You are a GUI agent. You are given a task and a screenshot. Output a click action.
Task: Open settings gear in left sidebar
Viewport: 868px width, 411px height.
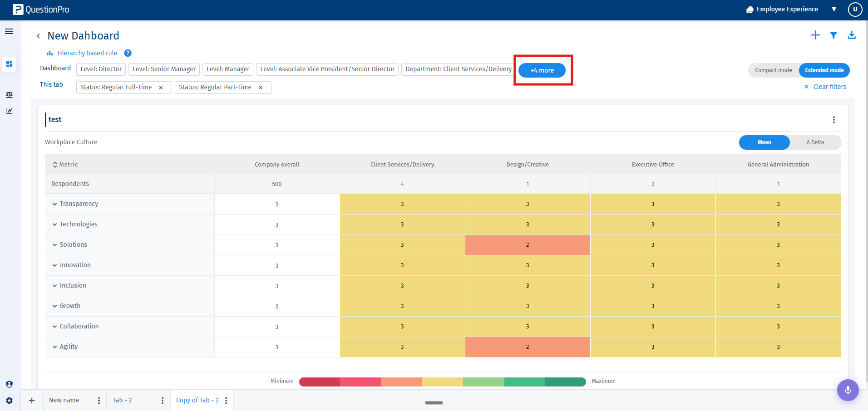(x=9, y=401)
